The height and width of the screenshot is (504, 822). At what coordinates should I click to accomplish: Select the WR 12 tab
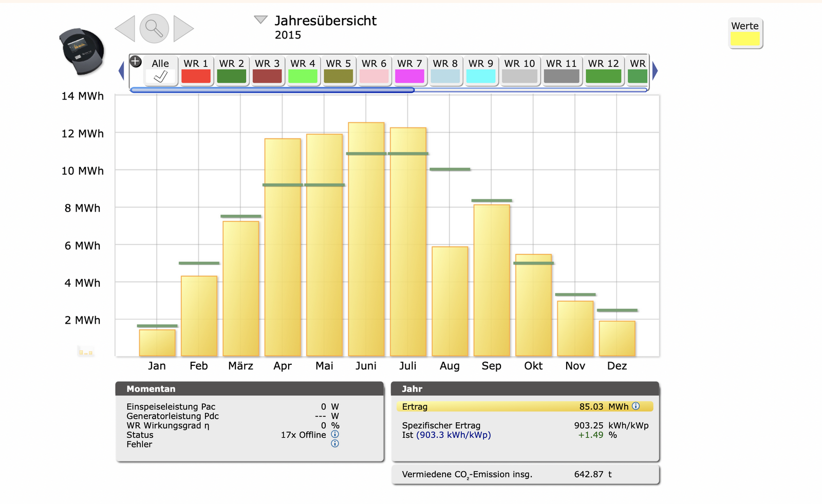click(604, 71)
